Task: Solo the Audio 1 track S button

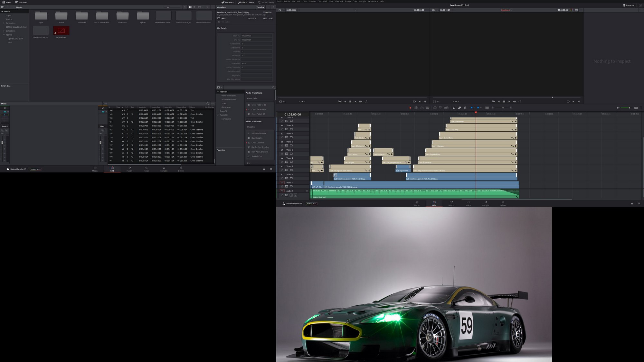Action: pos(291,195)
